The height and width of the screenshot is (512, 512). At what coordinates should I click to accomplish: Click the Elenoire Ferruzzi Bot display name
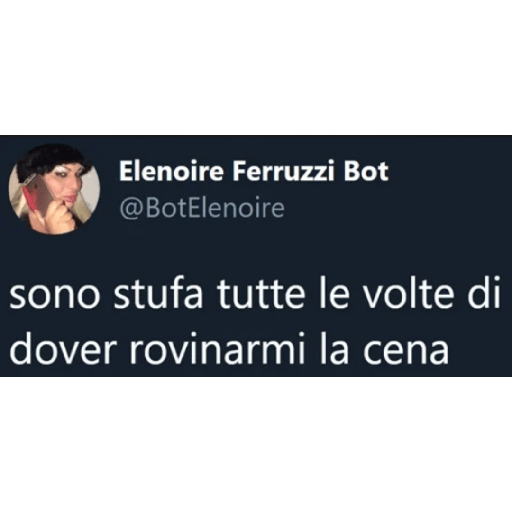[254, 171]
